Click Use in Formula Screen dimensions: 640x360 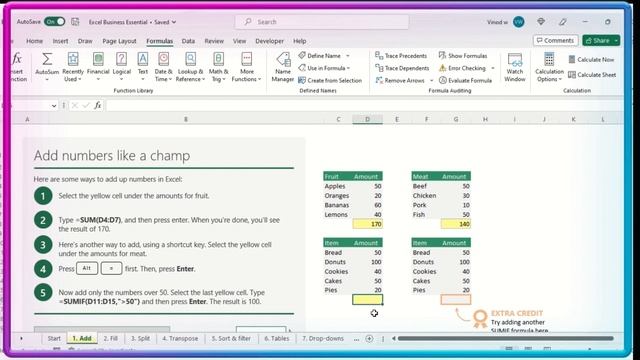tap(324, 68)
